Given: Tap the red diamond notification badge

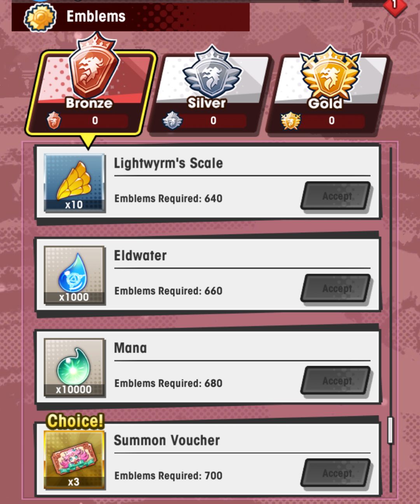Looking at the screenshot, I should (x=395, y=5).
